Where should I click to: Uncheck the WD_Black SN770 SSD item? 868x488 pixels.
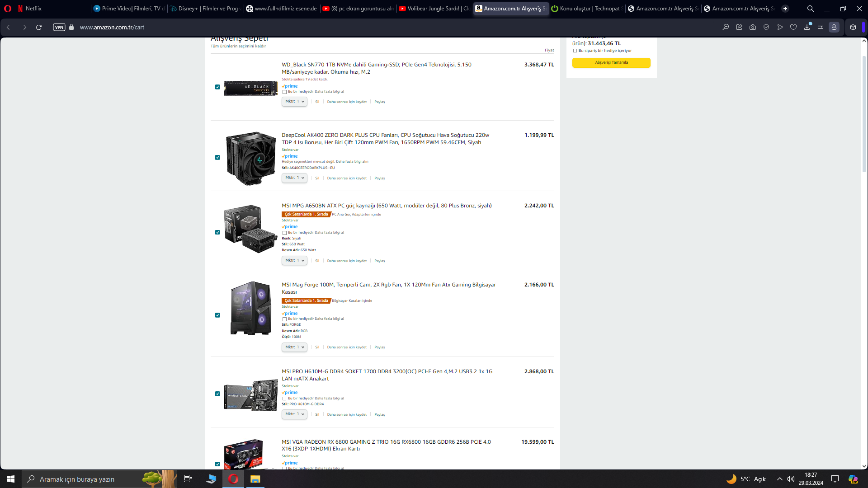click(217, 87)
